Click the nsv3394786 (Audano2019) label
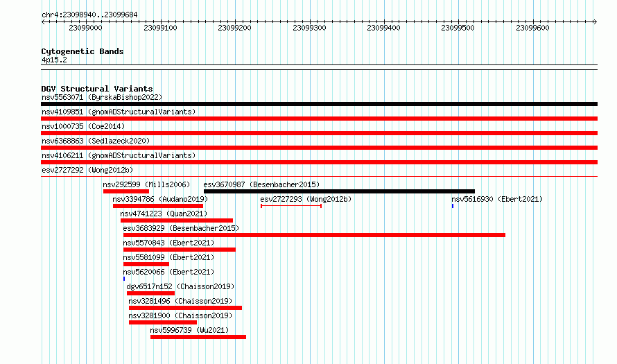The height and width of the screenshot is (364, 617). (160, 199)
